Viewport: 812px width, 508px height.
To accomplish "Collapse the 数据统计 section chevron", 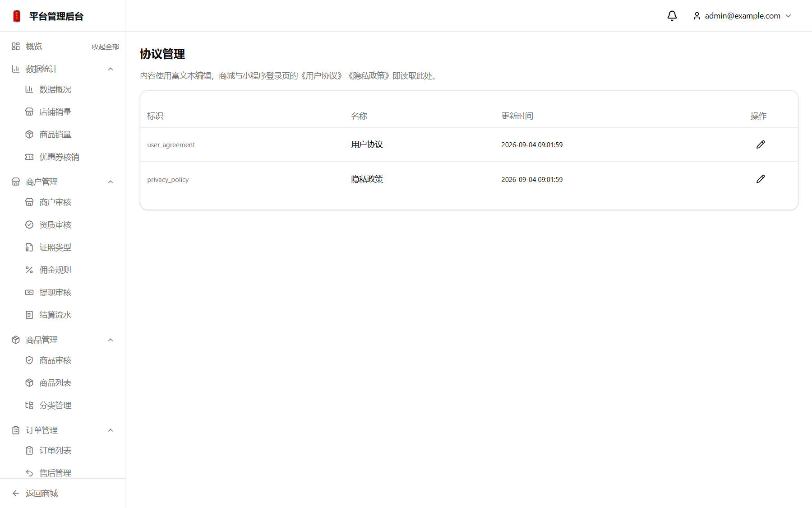I will tap(111, 69).
